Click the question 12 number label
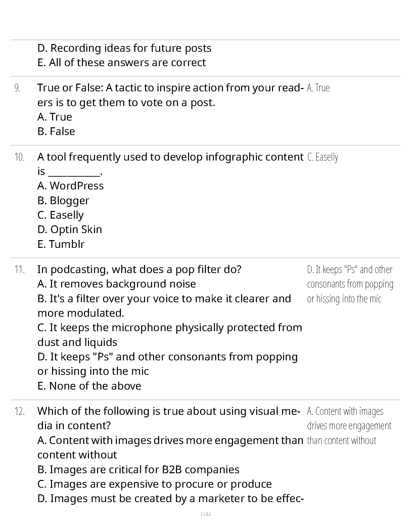The height and width of the screenshot is (532, 411). pyautogui.click(x=19, y=411)
